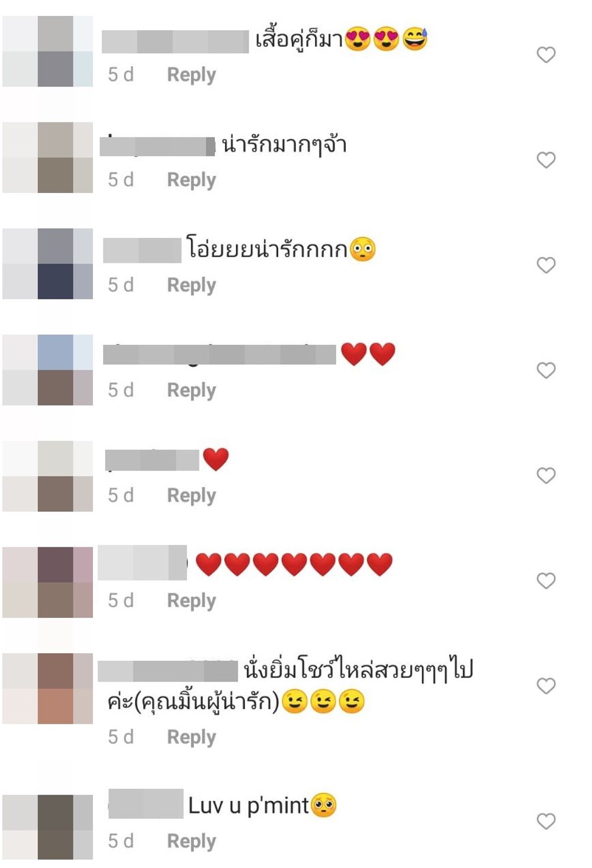Like the comment with seven red hearts

coord(546,581)
